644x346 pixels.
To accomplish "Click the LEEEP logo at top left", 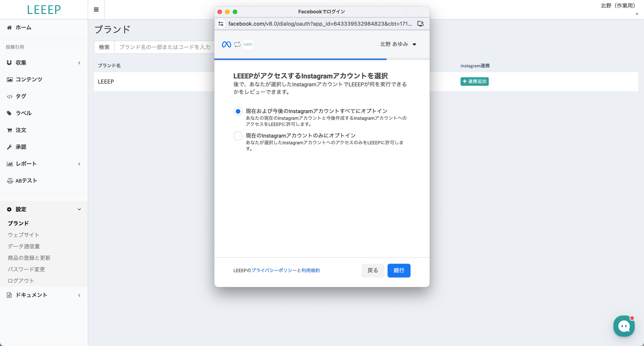I will point(44,10).
